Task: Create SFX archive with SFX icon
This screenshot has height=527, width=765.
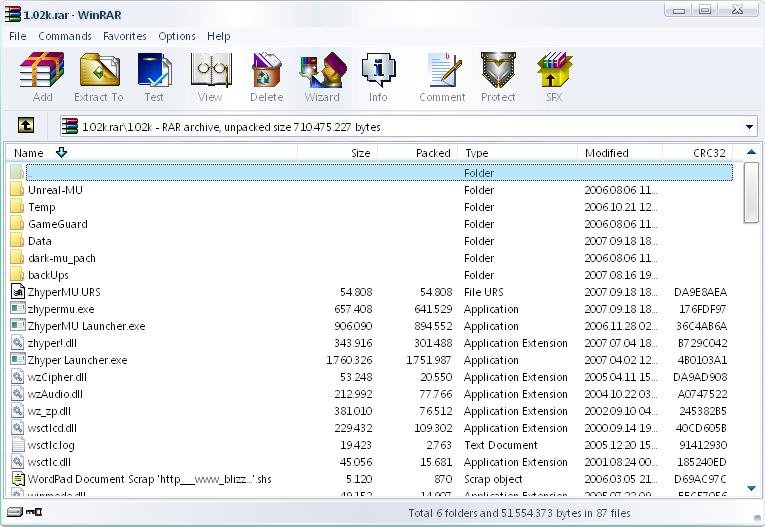Action: [554, 77]
